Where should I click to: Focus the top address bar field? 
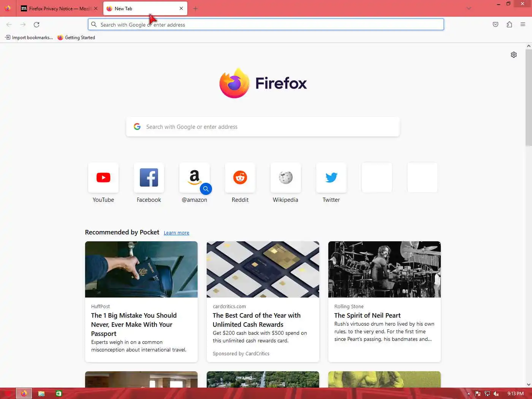[266, 25]
